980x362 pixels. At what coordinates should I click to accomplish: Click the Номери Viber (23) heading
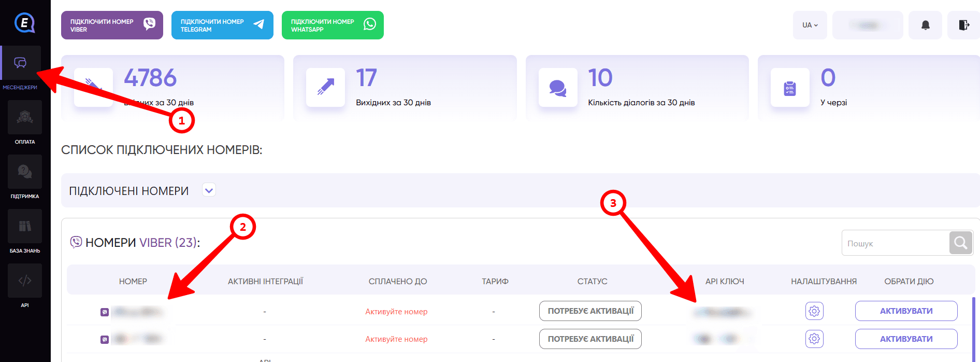[x=142, y=242]
